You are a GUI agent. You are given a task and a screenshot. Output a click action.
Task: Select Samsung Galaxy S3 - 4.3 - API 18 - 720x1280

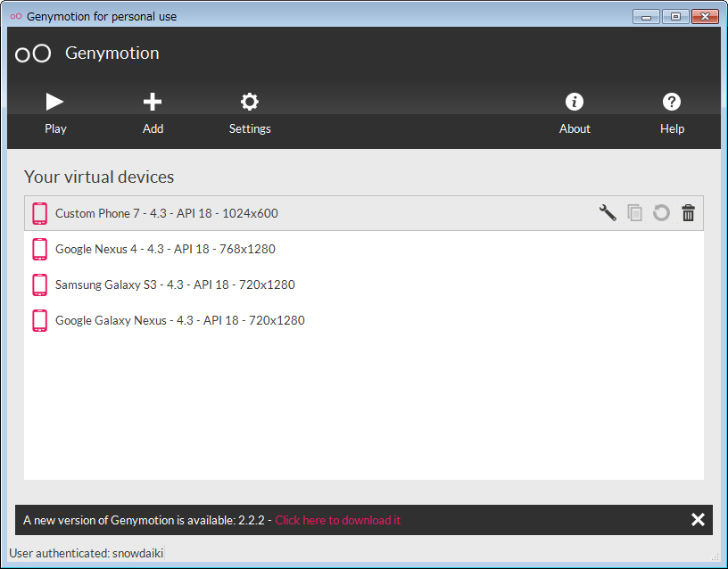coord(364,284)
